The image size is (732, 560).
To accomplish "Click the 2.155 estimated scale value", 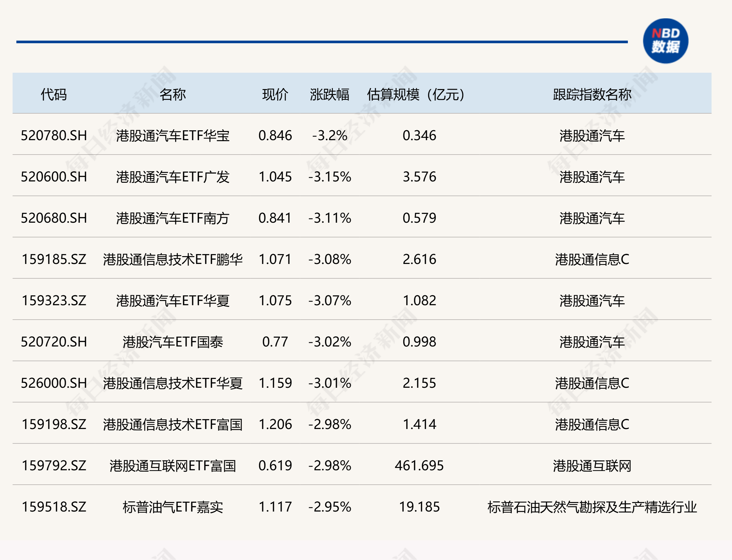I will (x=419, y=383).
